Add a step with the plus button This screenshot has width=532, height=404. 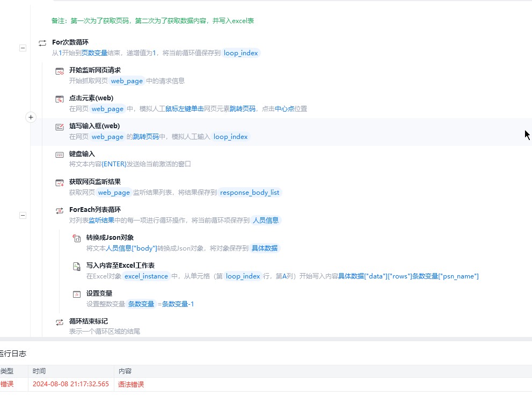click(x=31, y=117)
